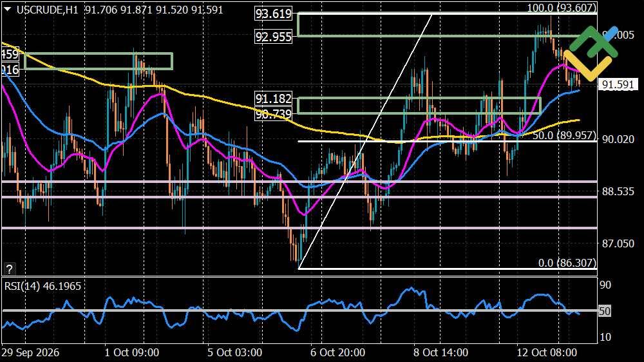Click the 6 Oct 20:00 time label
The width and height of the screenshot is (644, 362).
click(x=337, y=352)
